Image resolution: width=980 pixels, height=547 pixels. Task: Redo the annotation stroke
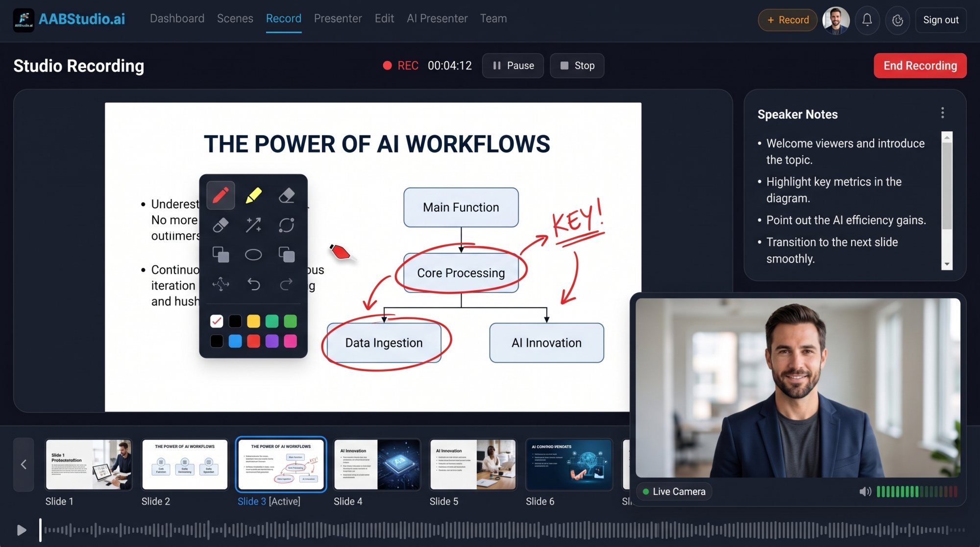click(287, 284)
